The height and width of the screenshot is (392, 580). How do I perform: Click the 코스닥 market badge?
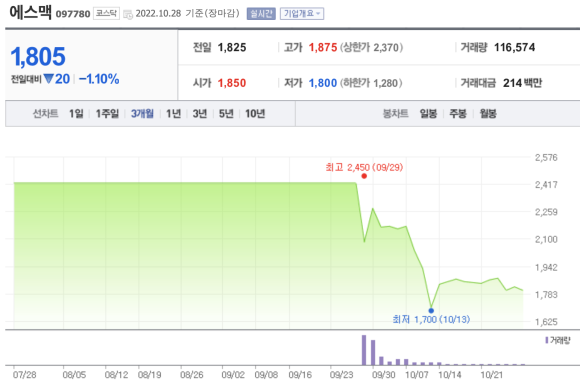[x=106, y=14]
